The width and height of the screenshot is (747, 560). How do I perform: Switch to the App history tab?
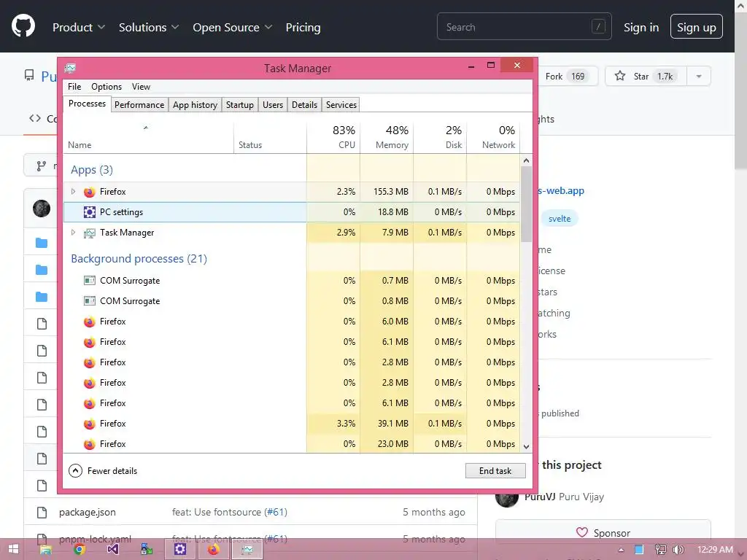(x=195, y=105)
